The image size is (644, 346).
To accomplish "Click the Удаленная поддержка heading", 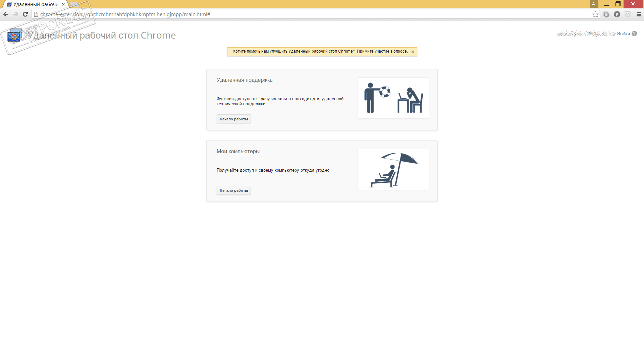I will 245,80.
